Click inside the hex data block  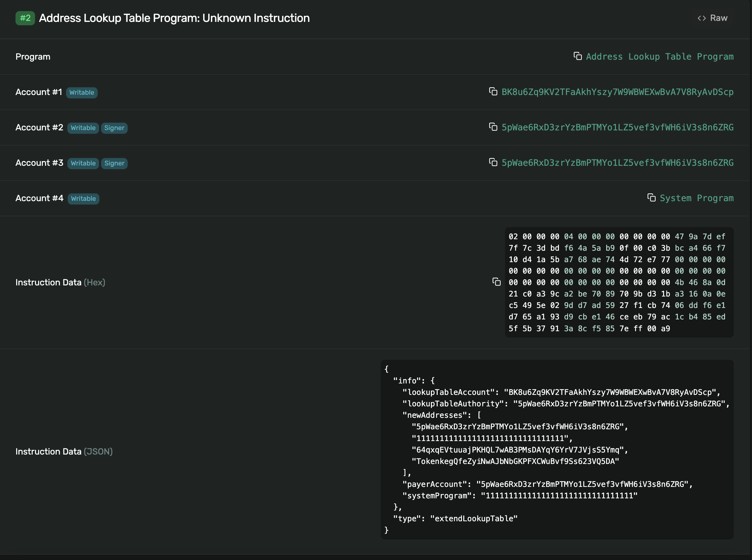tap(619, 282)
